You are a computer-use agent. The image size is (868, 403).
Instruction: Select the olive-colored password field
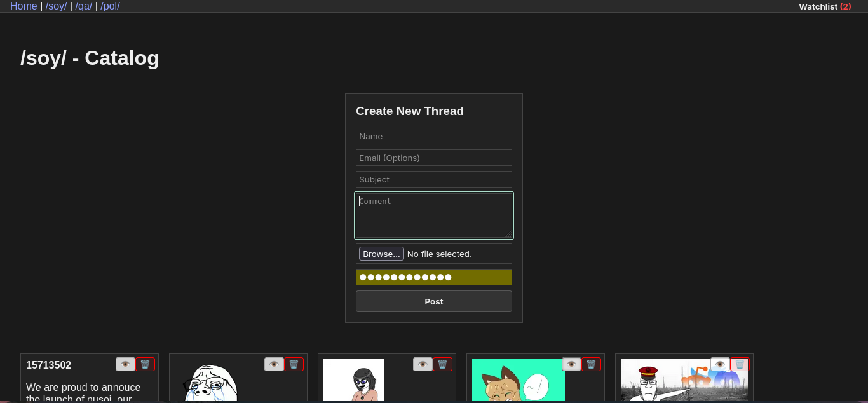pos(434,277)
